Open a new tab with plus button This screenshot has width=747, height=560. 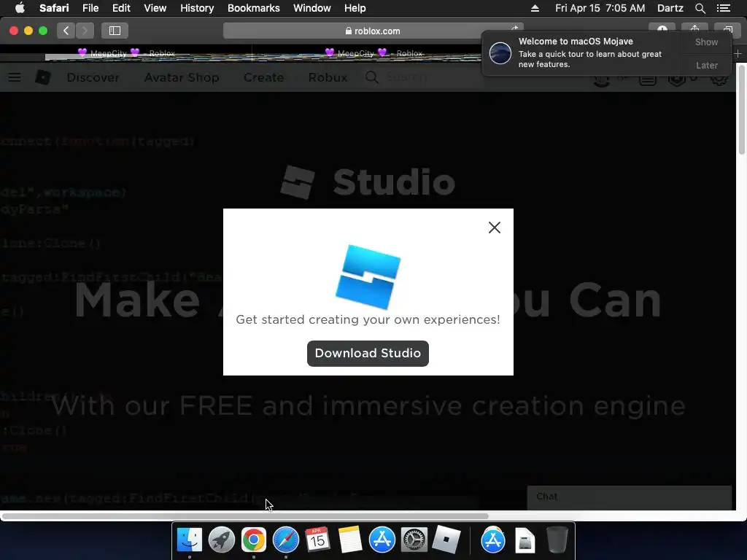point(738,54)
